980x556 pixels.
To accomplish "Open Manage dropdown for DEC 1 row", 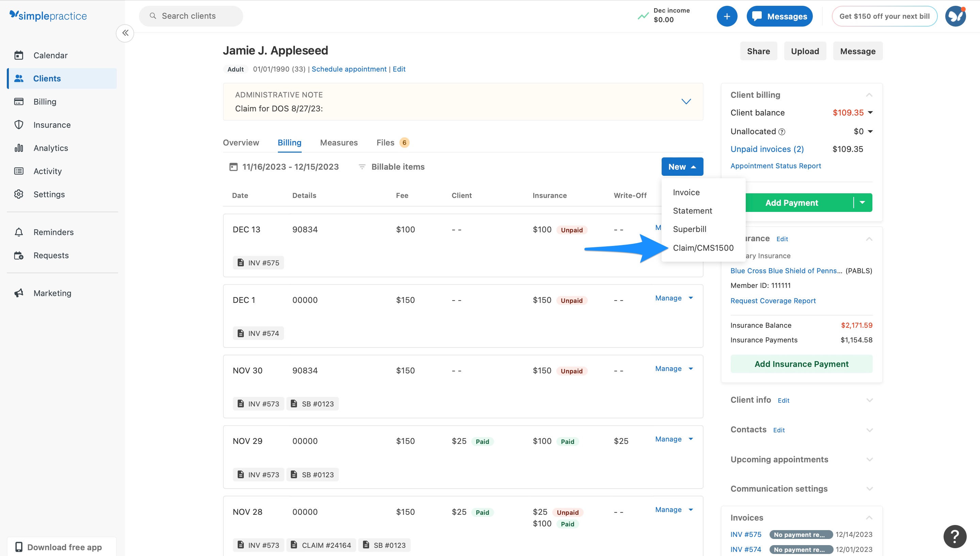I will [x=674, y=298].
